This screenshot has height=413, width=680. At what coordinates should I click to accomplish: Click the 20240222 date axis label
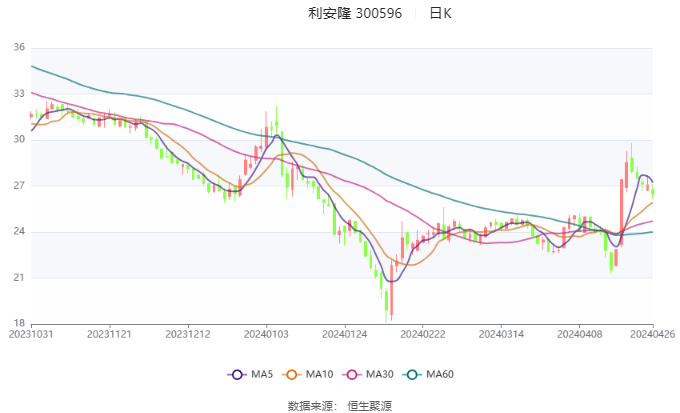click(423, 334)
